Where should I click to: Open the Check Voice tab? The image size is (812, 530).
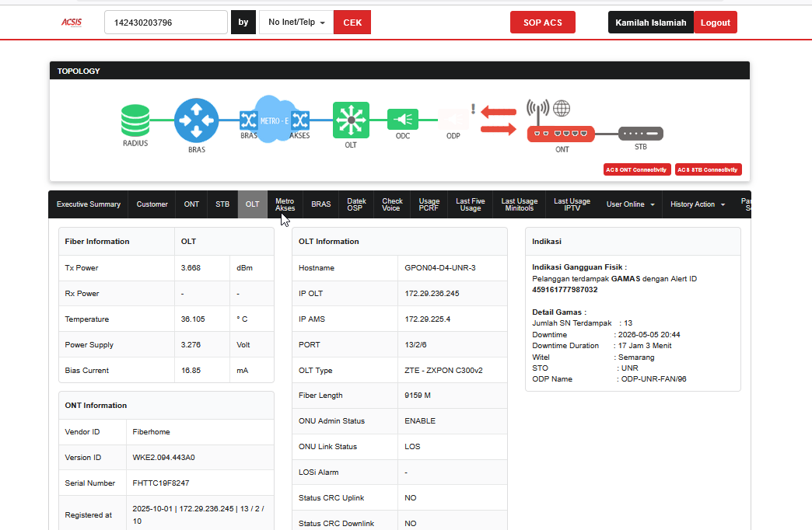(x=392, y=204)
